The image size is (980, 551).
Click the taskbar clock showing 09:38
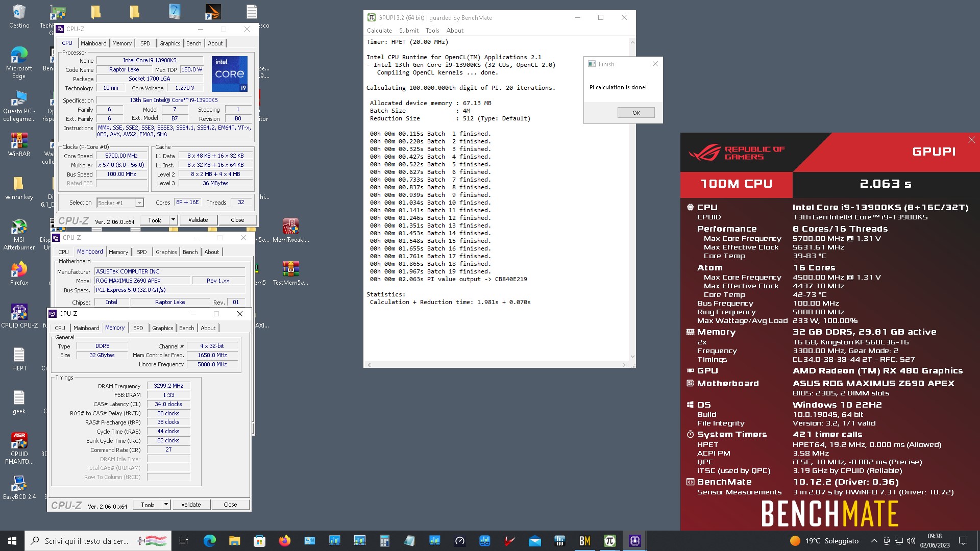(935, 541)
